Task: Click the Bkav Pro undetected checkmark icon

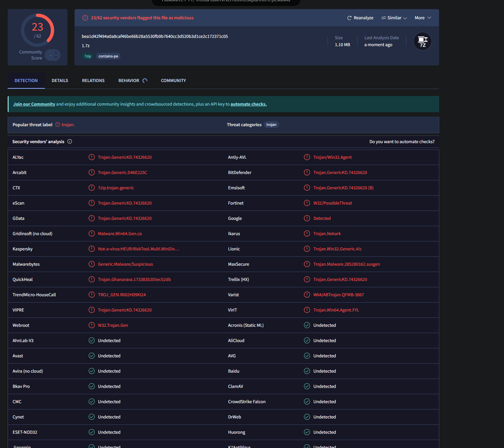Action: (92, 386)
